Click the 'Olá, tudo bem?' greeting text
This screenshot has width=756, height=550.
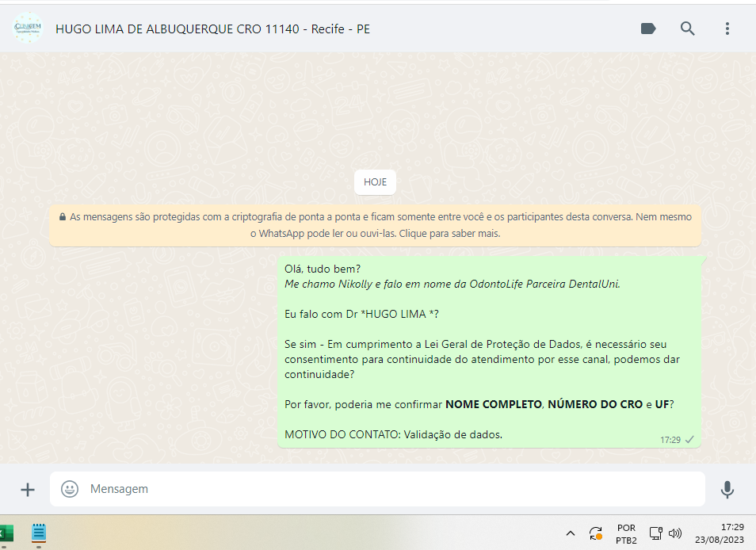(x=323, y=269)
